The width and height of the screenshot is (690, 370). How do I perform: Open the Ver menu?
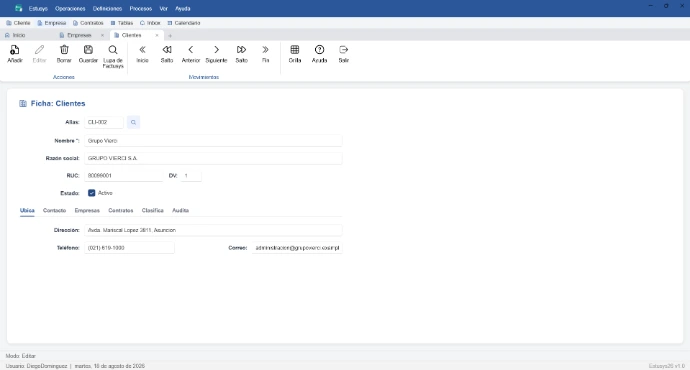(163, 8)
